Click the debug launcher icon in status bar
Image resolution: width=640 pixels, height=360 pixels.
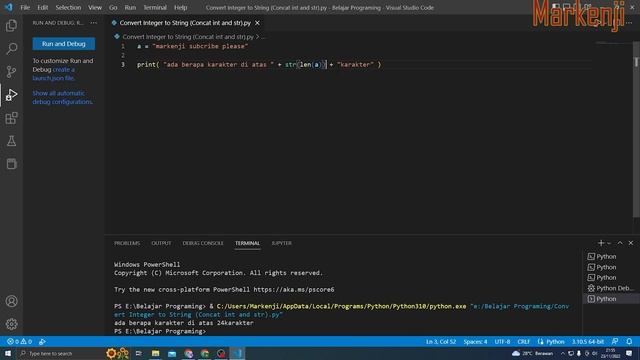42,342
